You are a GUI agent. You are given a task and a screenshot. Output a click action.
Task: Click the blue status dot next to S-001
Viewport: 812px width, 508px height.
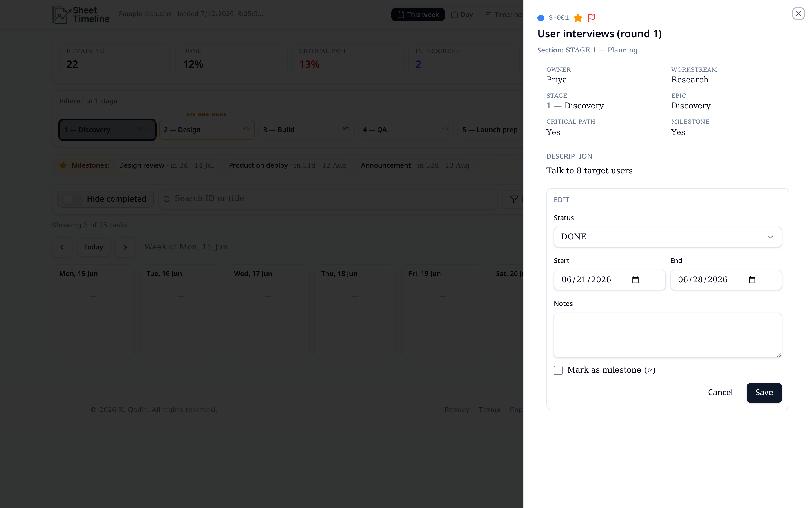[540, 18]
